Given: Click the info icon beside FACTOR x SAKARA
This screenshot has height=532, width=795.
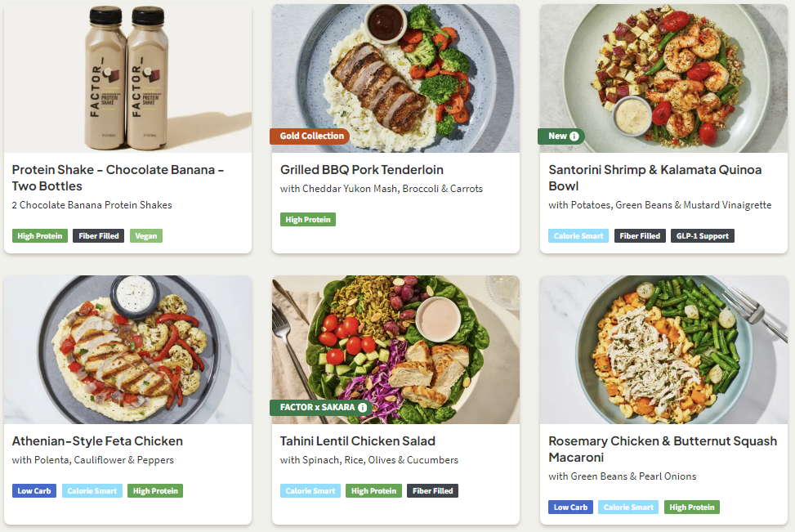Looking at the screenshot, I should tap(363, 407).
